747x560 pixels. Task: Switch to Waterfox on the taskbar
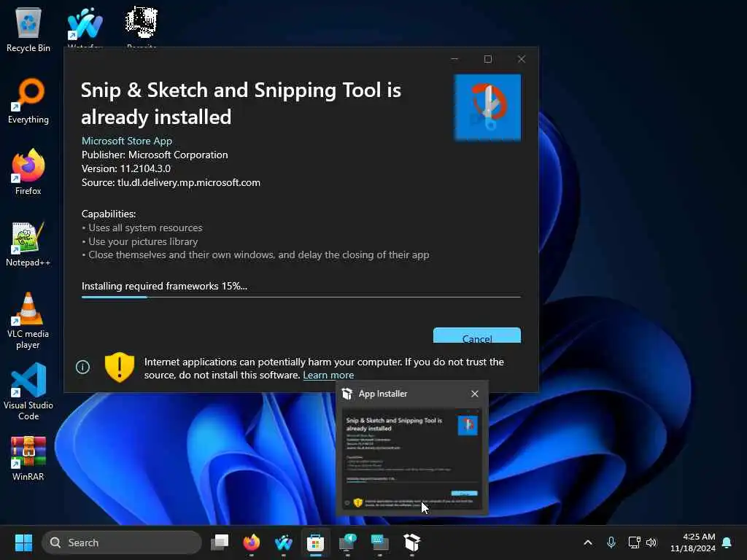(x=284, y=542)
